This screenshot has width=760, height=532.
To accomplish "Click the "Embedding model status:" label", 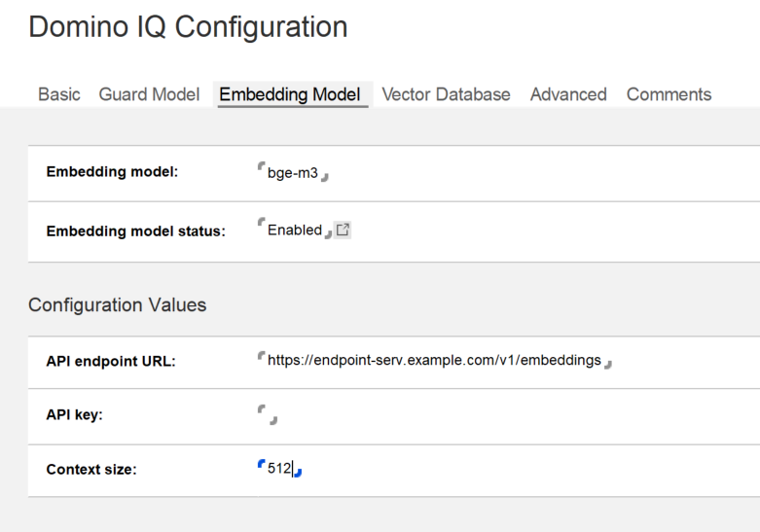I will click(x=136, y=231).
